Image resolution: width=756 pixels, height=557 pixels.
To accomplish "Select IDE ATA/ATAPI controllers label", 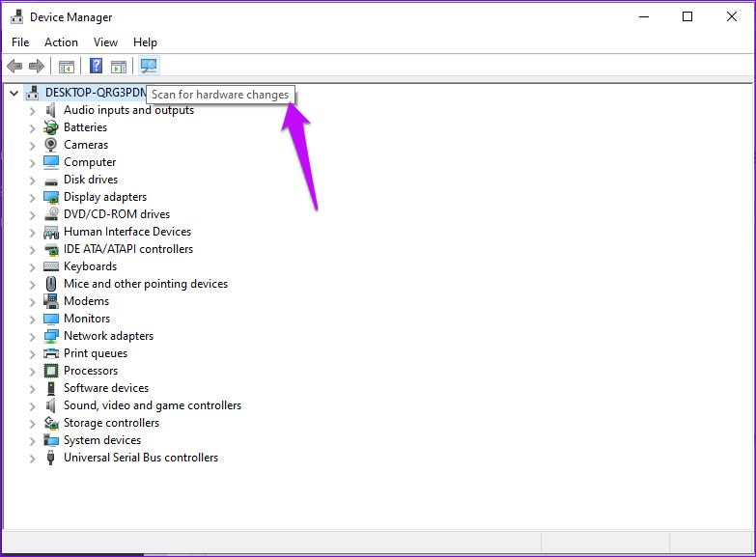I will pos(128,249).
